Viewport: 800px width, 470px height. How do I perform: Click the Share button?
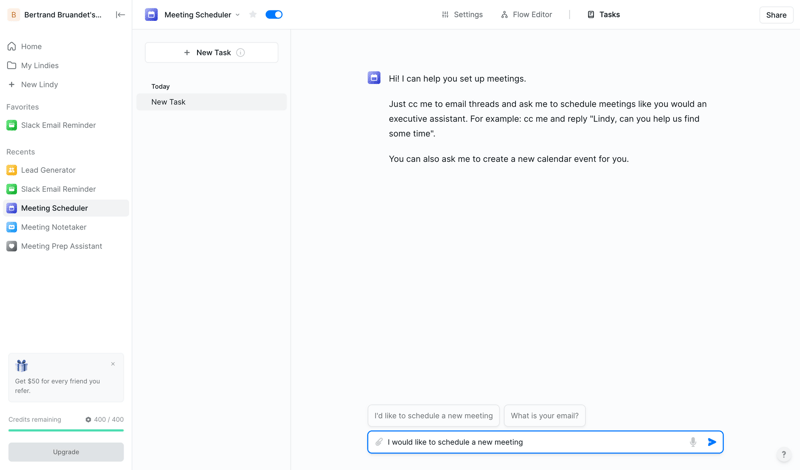tap(776, 15)
